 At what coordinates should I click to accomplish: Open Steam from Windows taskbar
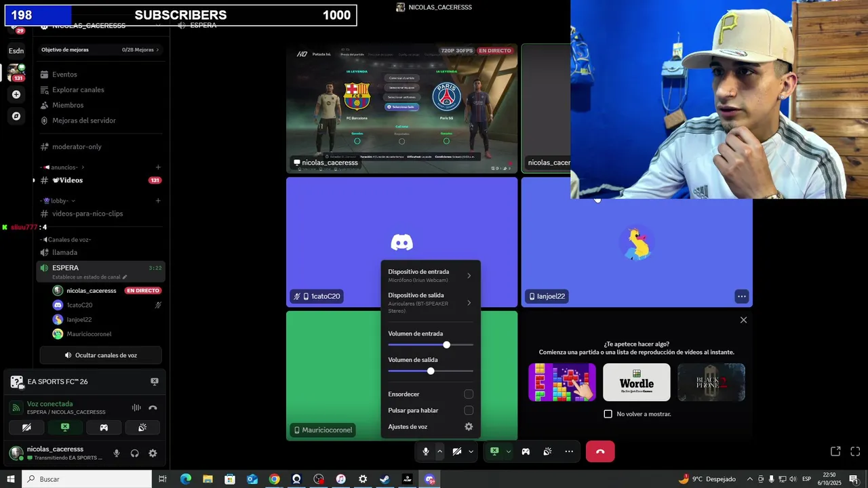coord(384,479)
